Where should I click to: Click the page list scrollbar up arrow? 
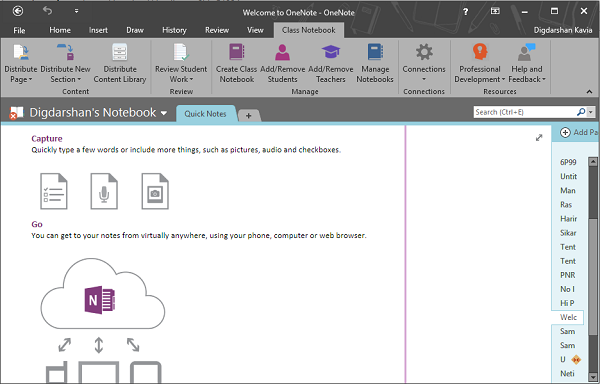coord(593,161)
